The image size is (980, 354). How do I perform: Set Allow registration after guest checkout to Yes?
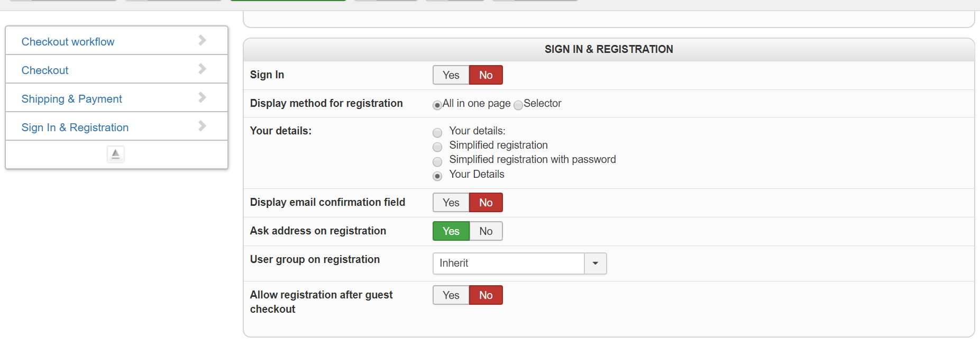pos(451,295)
